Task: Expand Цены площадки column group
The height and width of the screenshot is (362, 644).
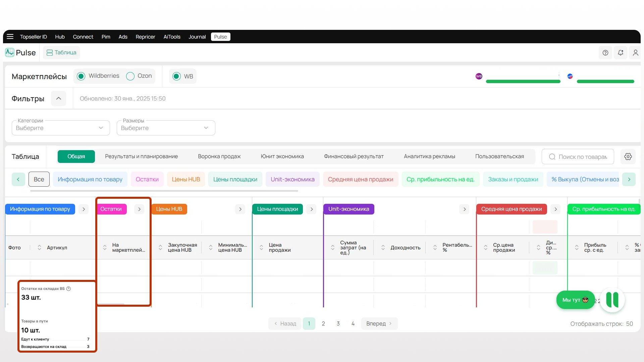Action: [x=312, y=209]
